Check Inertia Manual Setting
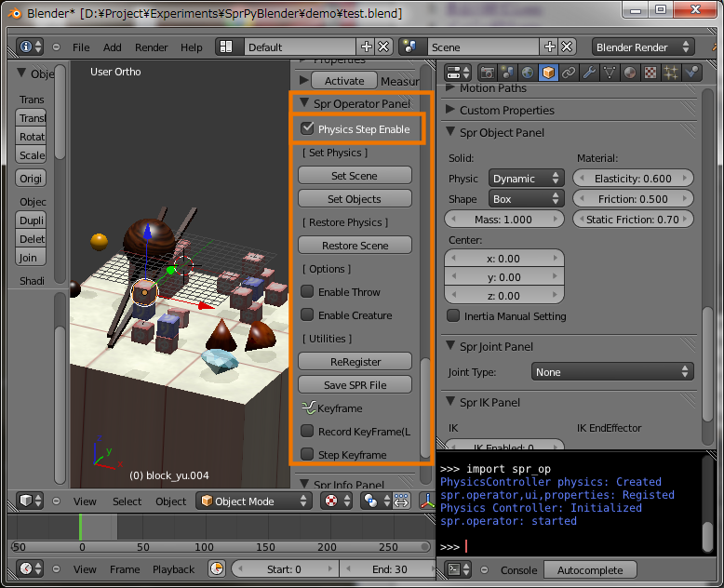Viewport: 724px width, 588px height. tap(453, 315)
